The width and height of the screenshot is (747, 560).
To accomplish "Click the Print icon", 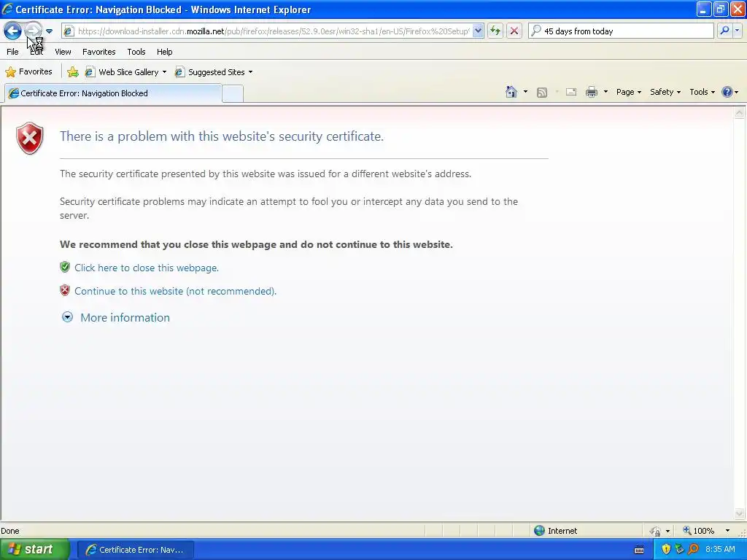I will (x=591, y=92).
